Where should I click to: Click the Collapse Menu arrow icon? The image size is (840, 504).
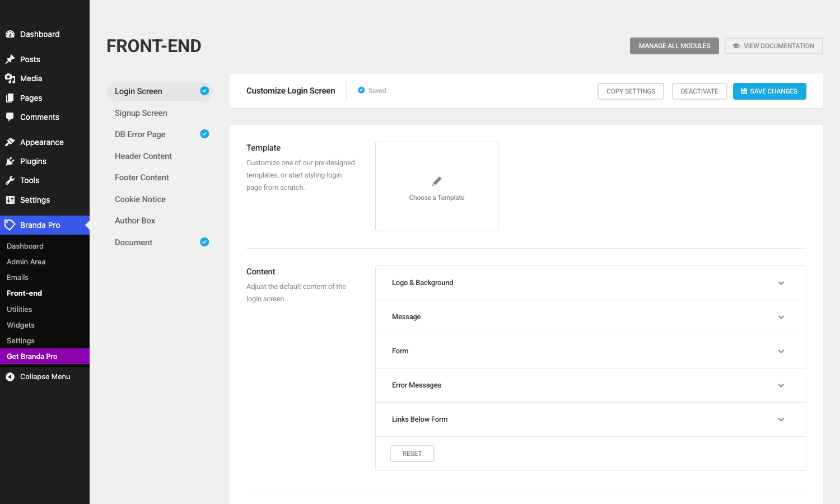click(10, 377)
